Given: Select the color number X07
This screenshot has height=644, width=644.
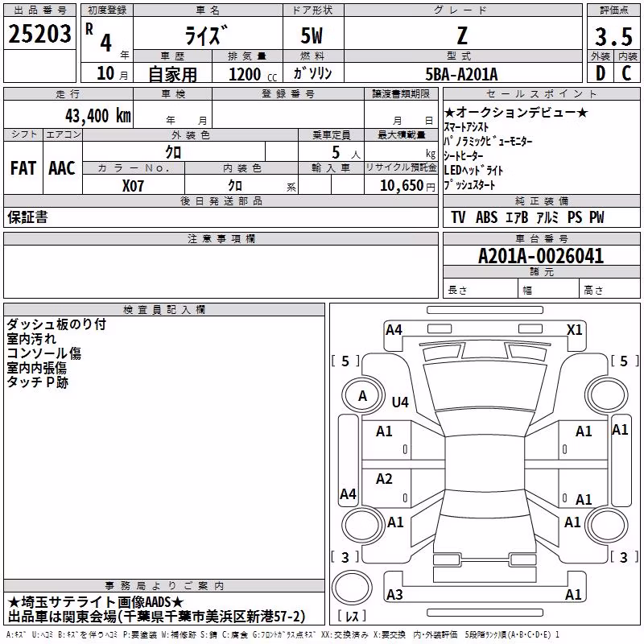Looking at the screenshot, I should point(133,186).
